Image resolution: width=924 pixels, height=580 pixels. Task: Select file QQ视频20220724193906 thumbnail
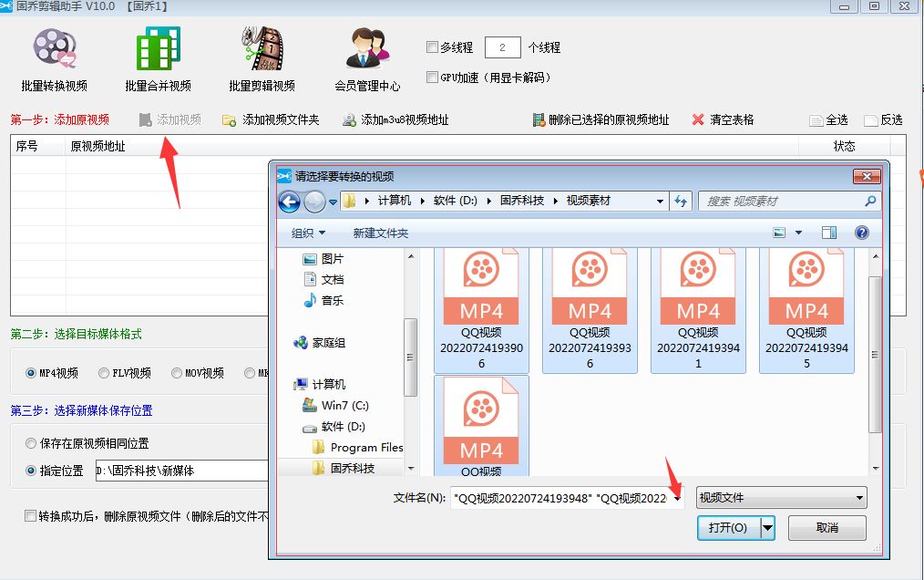click(x=481, y=310)
